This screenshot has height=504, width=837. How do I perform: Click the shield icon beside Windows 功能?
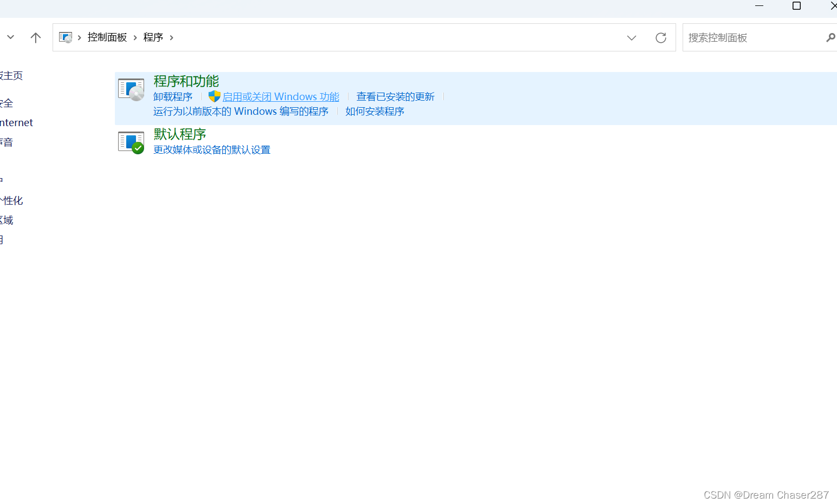point(215,96)
